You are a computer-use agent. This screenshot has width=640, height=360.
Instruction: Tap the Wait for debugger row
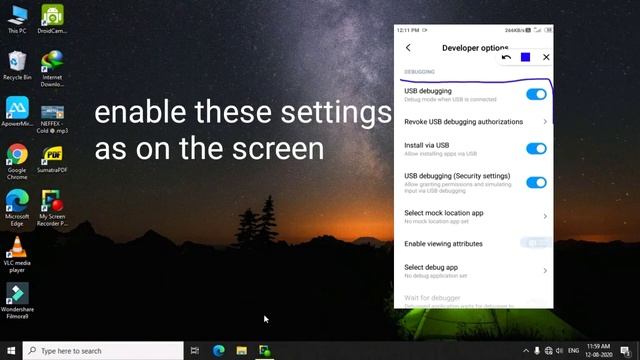[473, 301]
